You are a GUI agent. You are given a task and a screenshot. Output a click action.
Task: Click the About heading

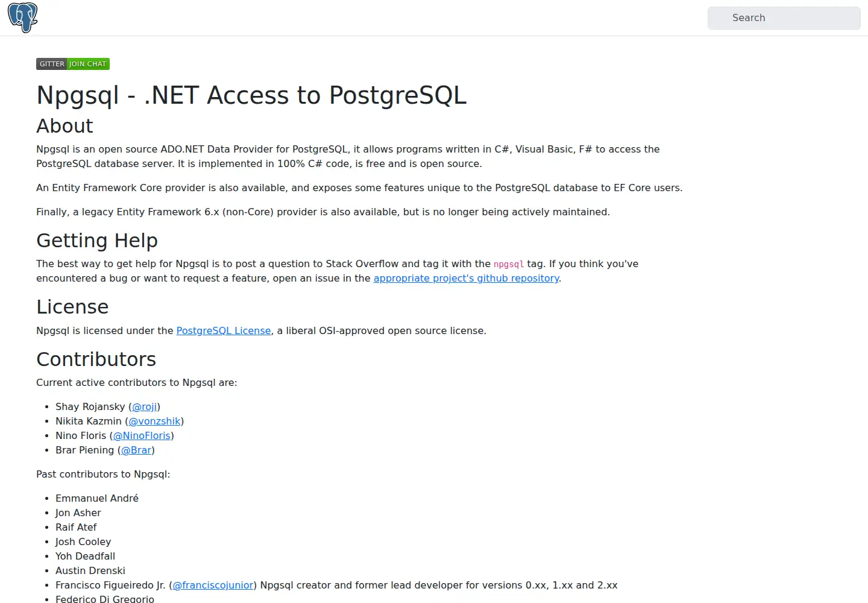[x=64, y=126]
